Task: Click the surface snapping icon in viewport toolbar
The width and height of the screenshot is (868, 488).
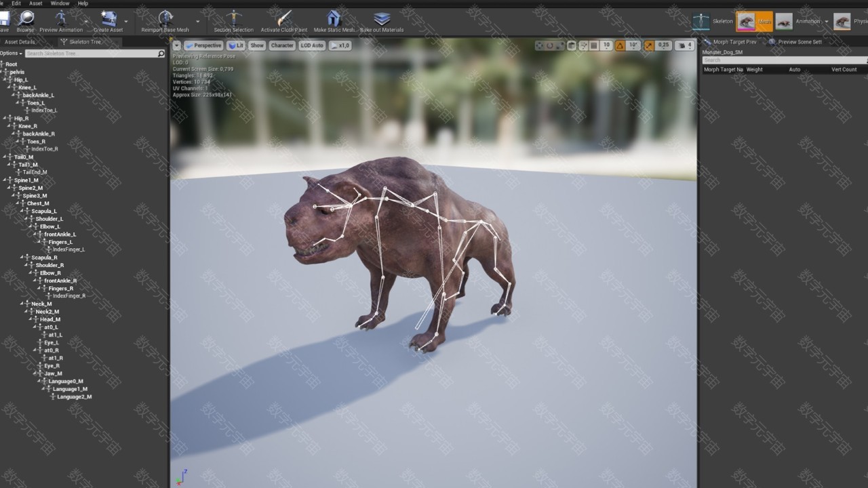Action: click(x=583, y=45)
